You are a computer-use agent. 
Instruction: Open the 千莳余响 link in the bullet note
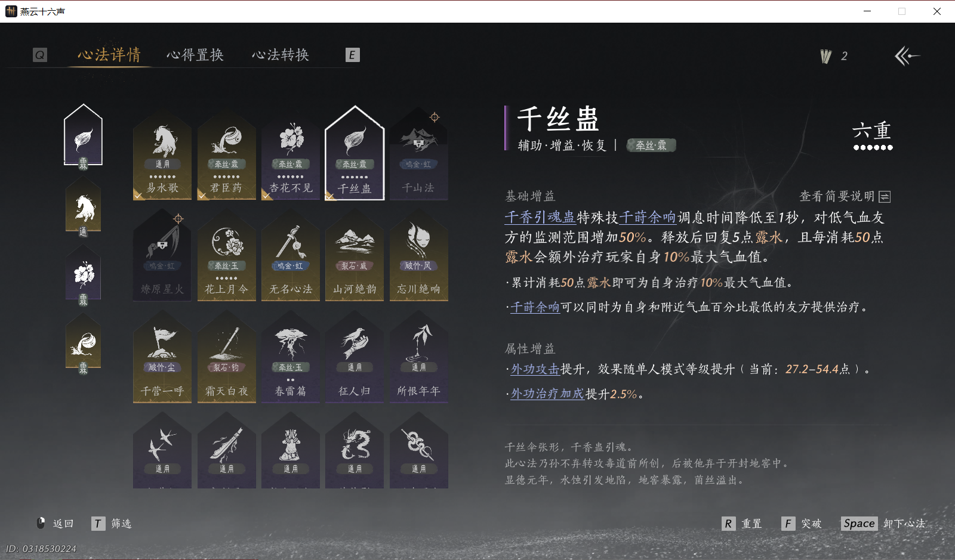(535, 307)
